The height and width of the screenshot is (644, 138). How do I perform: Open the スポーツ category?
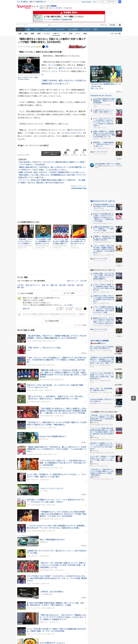point(56,33)
